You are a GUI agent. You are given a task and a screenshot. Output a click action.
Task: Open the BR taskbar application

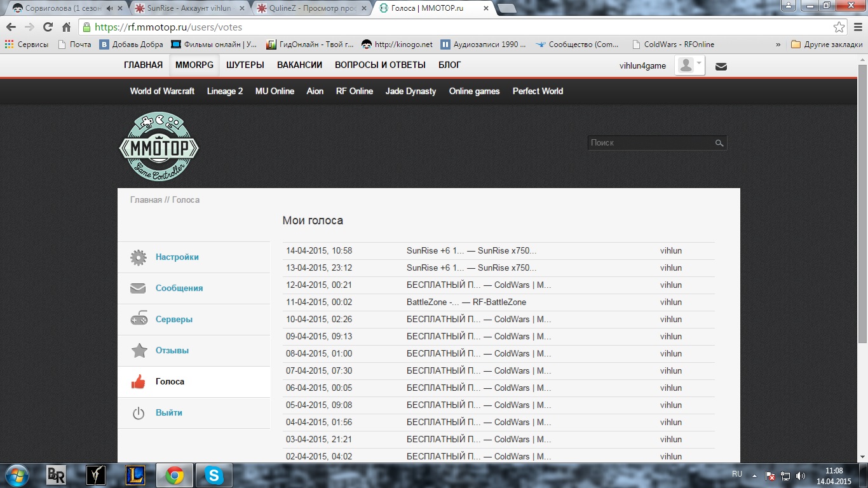coord(57,475)
